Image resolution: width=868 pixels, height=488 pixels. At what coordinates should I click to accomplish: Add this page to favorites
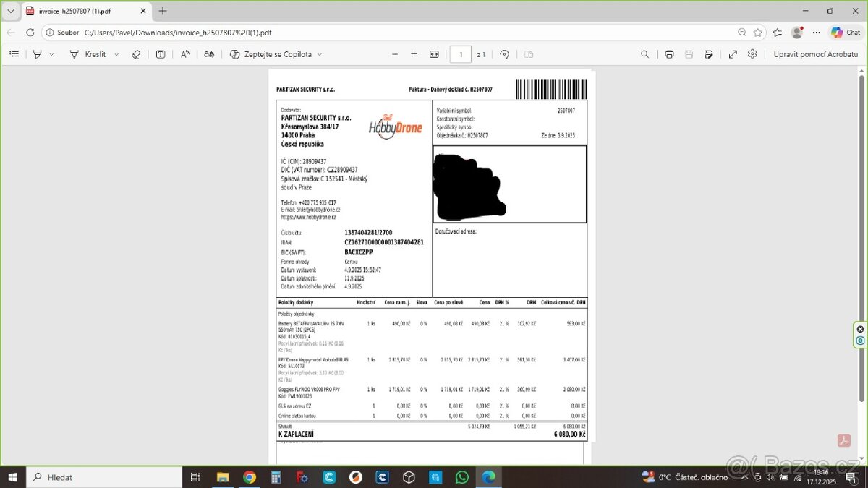[x=757, y=33]
